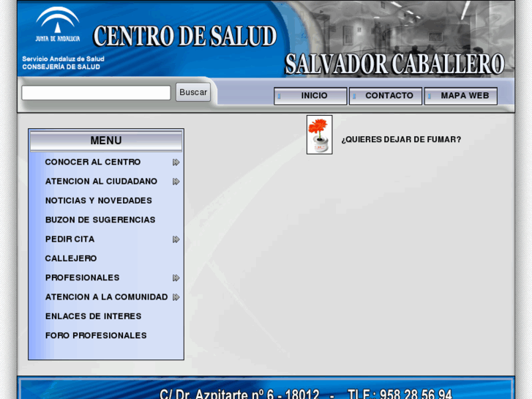The height and width of the screenshot is (399, 532).
Task: Click the Junta de Andalucía logo
Action: tap(58, 25)
